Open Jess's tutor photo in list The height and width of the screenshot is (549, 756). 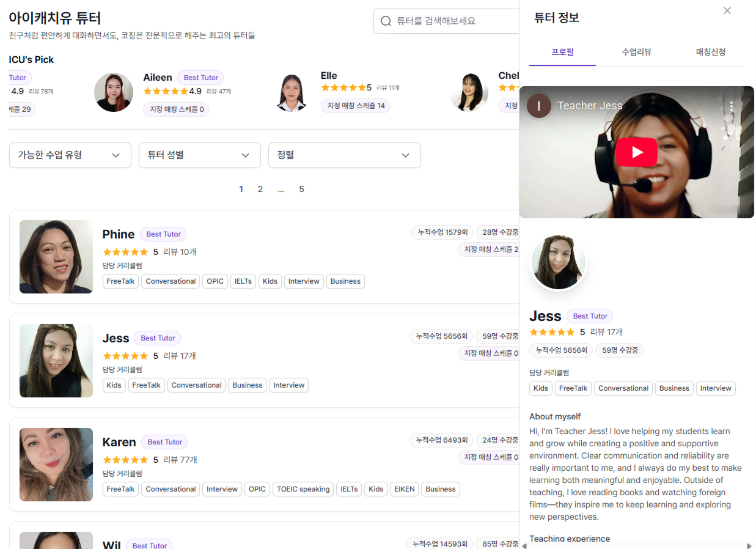(x=56, y=361)
